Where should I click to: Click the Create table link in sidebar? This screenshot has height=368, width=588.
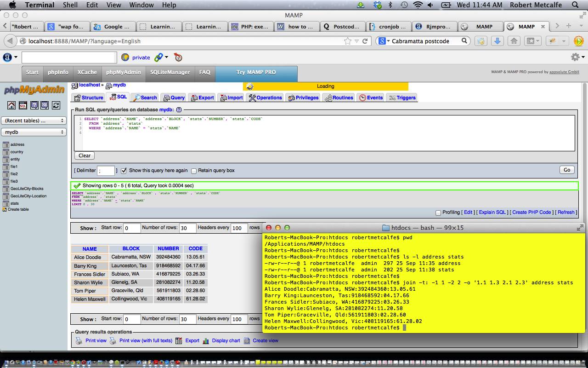click(x=18, y=209)
